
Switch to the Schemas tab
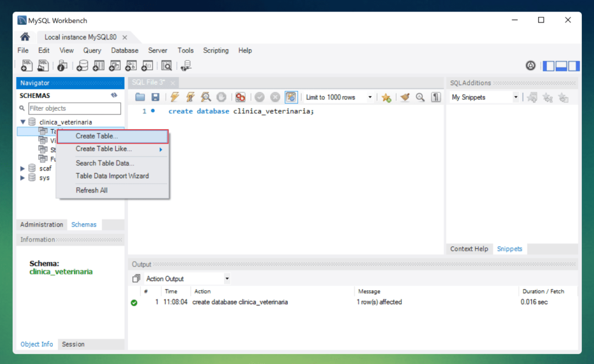click(x=84, y=224)
